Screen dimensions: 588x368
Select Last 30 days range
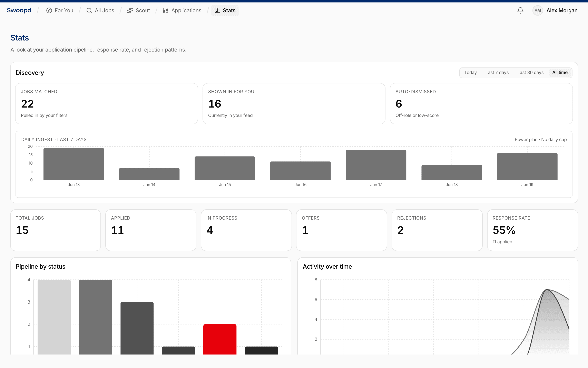[530, 73]
